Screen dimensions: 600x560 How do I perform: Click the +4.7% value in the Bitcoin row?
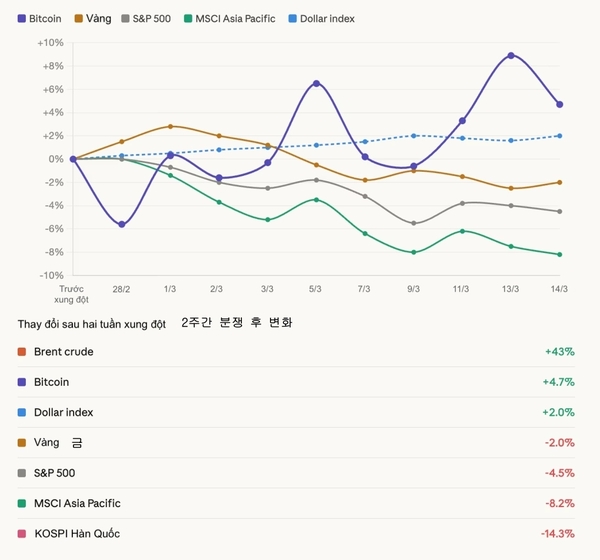point(559,382)
